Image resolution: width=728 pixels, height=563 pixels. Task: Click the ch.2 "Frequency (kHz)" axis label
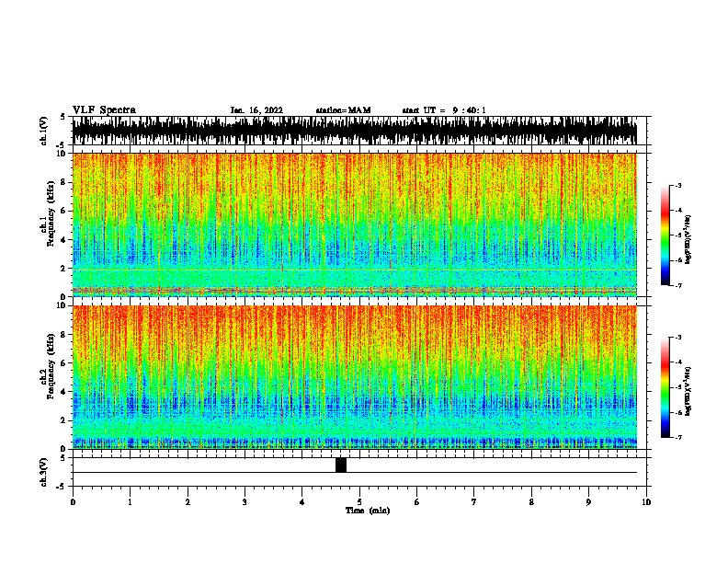51,366
